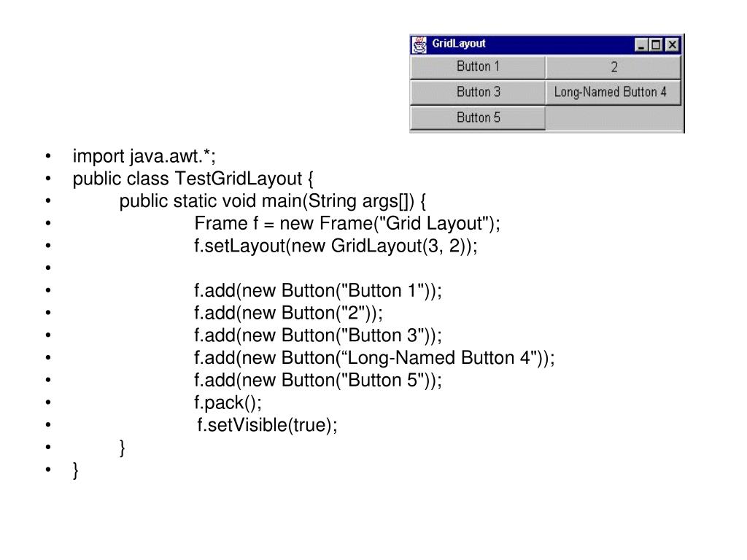Click the 'Button 5' button

click(478, 117)
